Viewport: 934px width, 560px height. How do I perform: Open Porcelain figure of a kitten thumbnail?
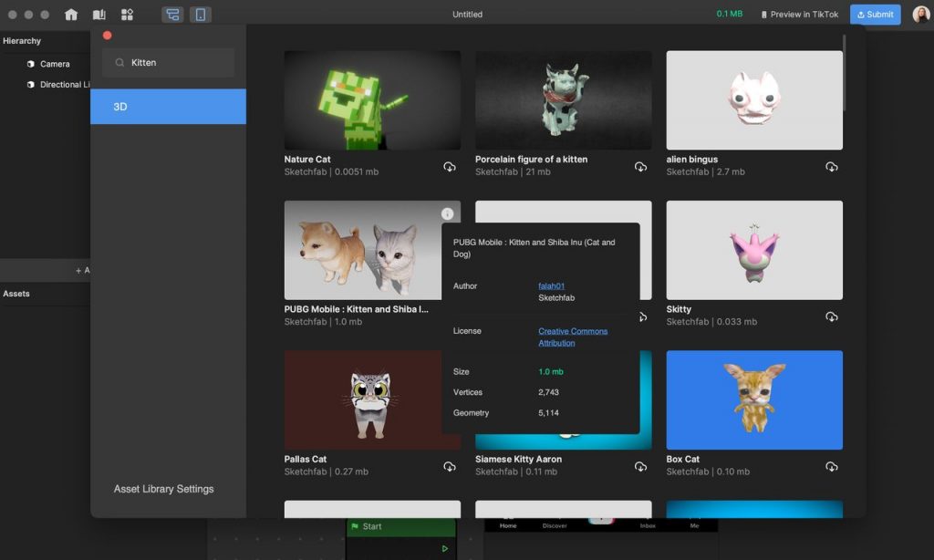[x=564, y=100]
